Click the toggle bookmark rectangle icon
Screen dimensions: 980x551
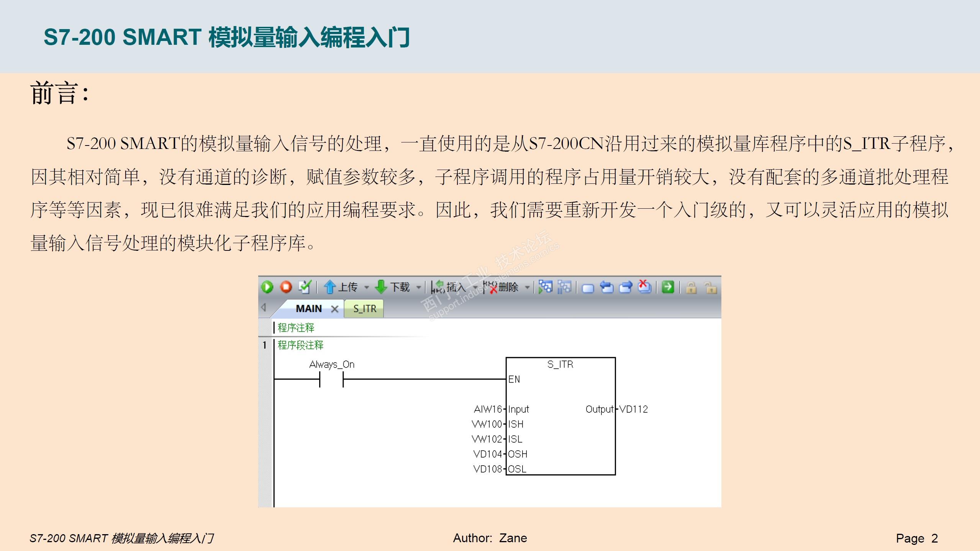pyautogui.click(x=588, y=288)
